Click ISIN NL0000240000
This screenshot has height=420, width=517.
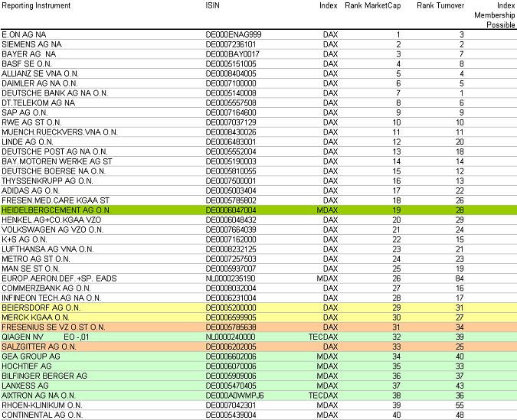(231, 337)
